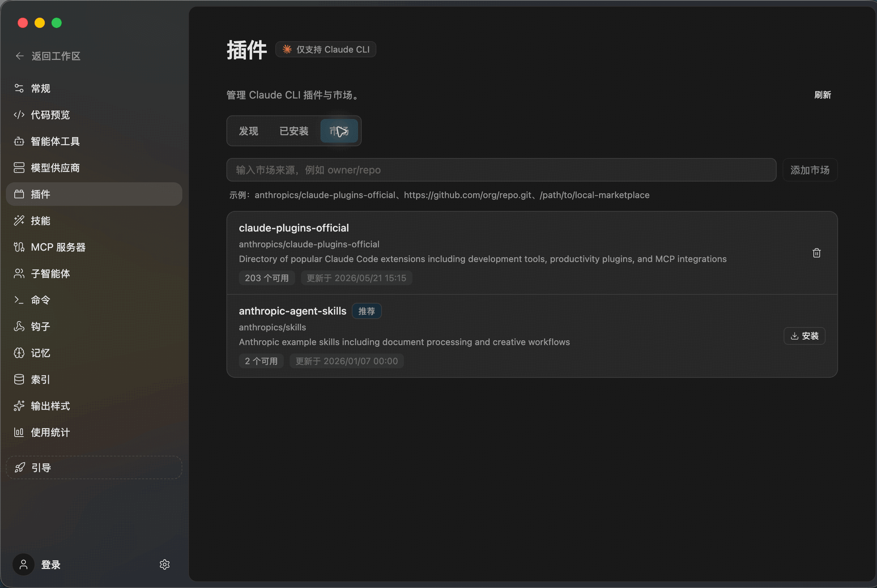Click the 技能 magic wand icon
Viewport: 877px width, 588px height.
(x=19, y=220)
